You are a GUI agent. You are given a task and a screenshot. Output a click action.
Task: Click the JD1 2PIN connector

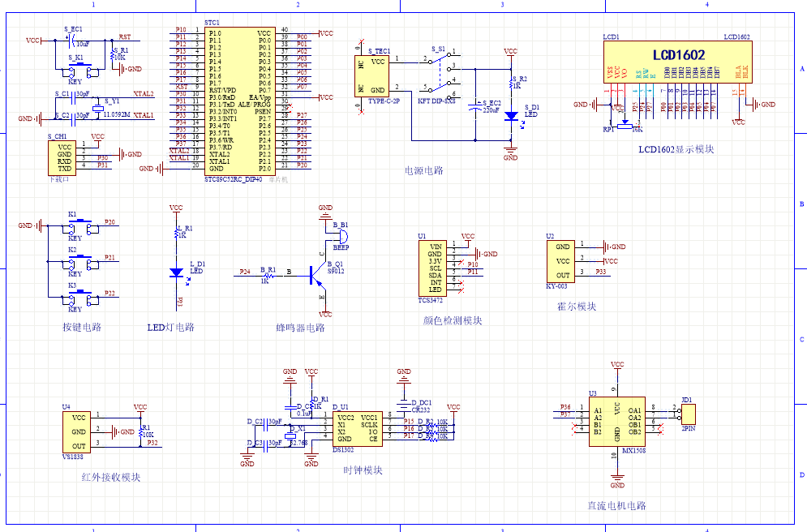[x=689, y=414]
